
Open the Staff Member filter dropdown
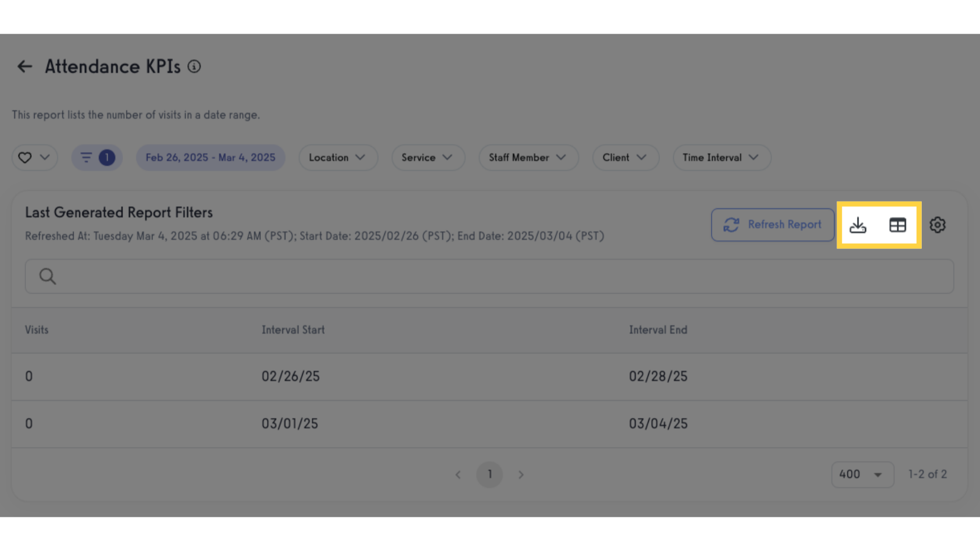coord(528,158)
